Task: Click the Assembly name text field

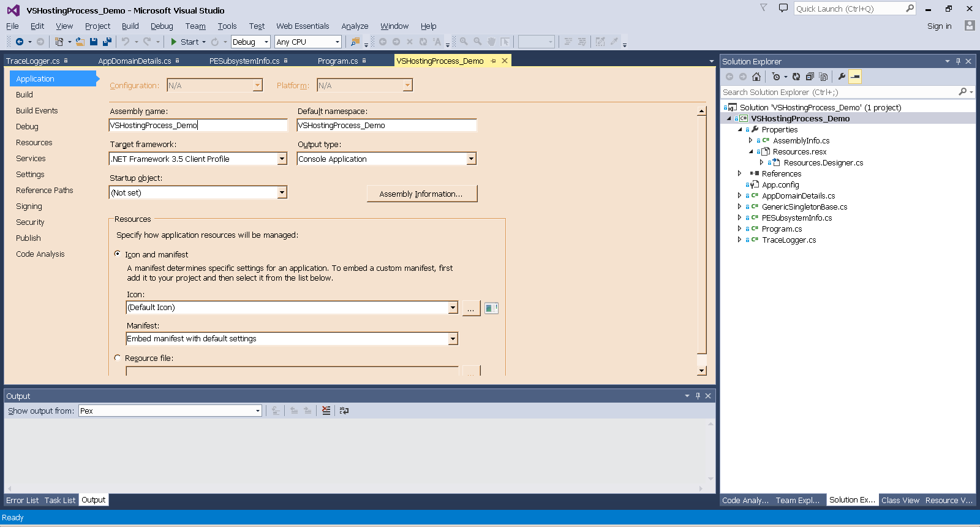Action: pos(198,125)
